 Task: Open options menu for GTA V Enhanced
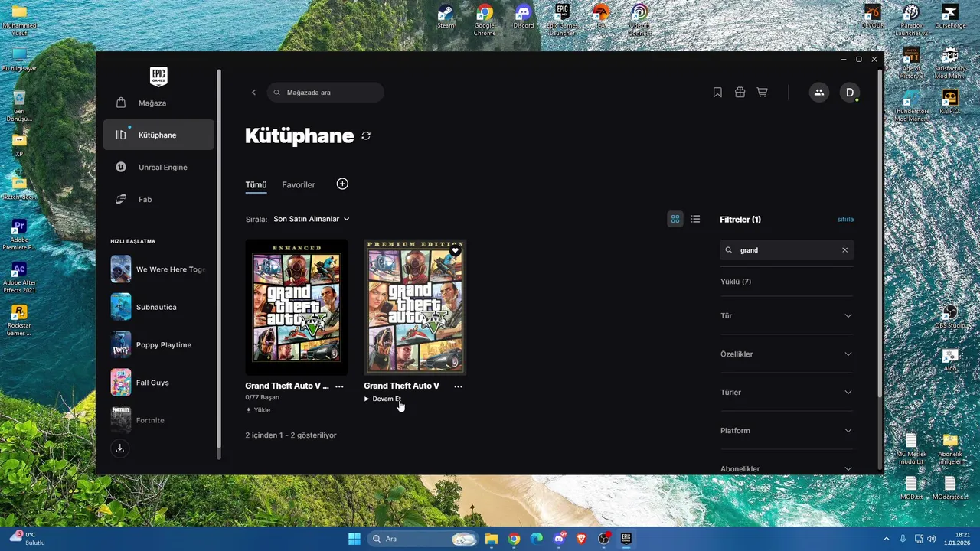(339, 386)
